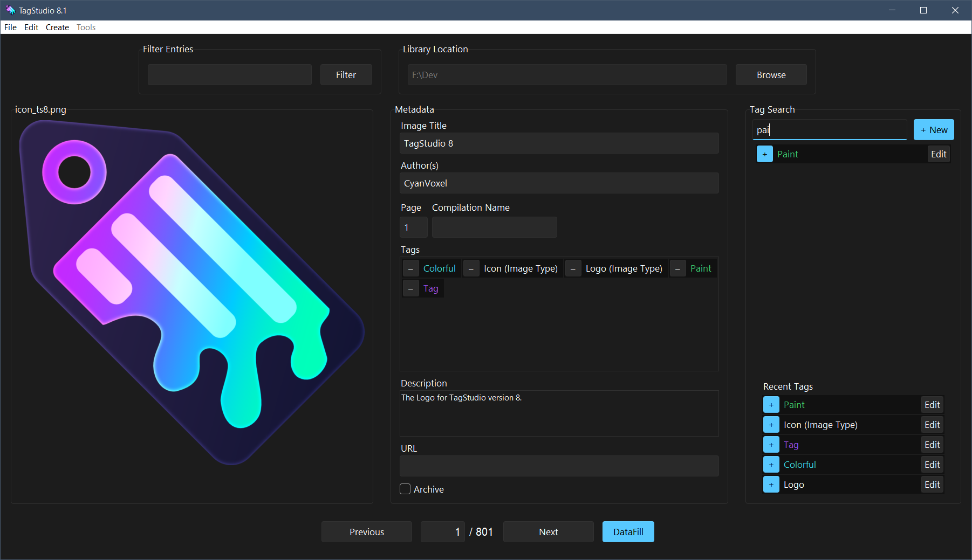The image size is (972, 560).
Task: Open the Create menu
Action: (x=57, y=27)
